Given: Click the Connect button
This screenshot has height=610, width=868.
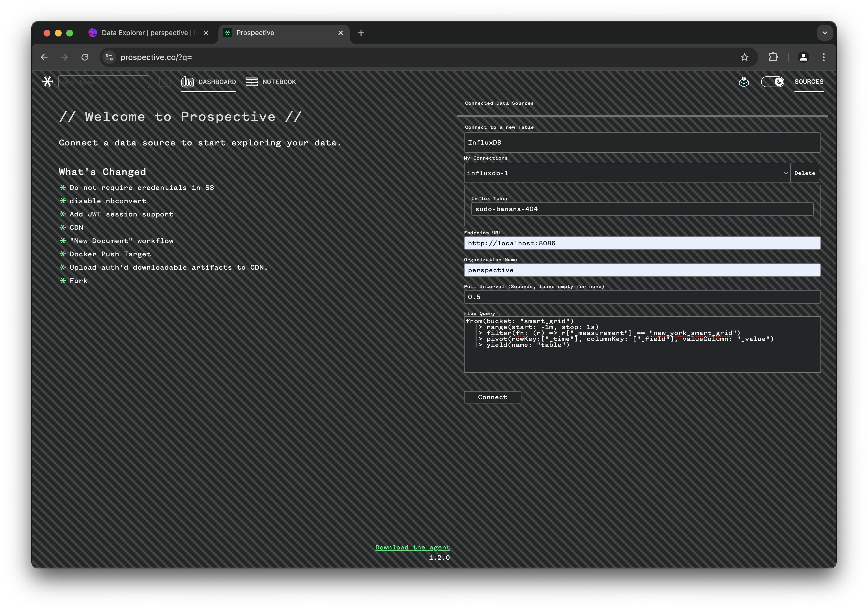Looking at the screenshot, I should coord(492,397).
